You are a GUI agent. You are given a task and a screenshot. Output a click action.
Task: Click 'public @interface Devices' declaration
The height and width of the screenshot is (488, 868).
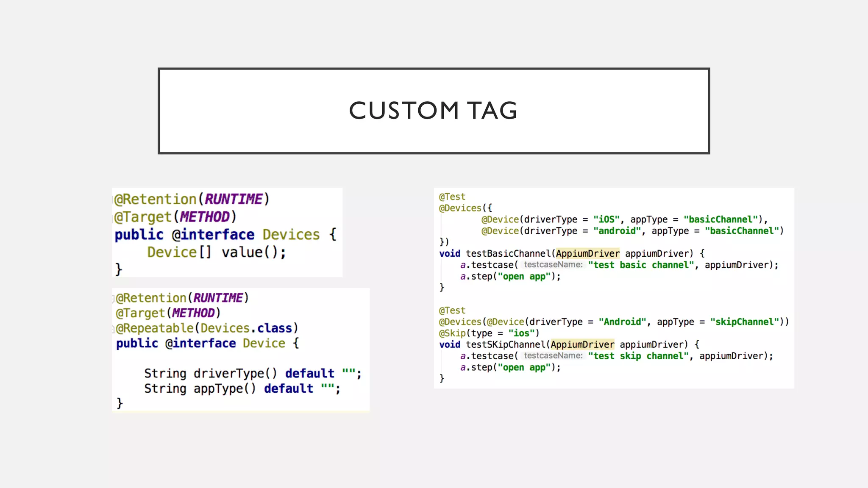pos(225,235)
